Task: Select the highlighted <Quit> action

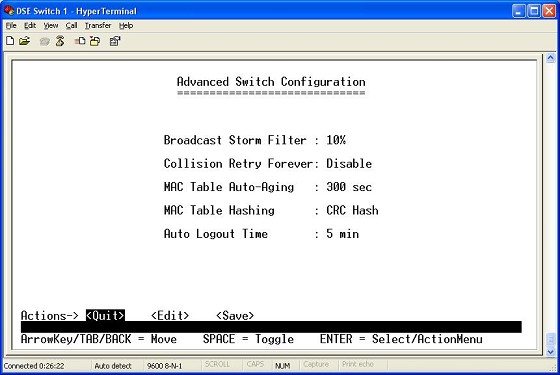Action: click(105, 315)
